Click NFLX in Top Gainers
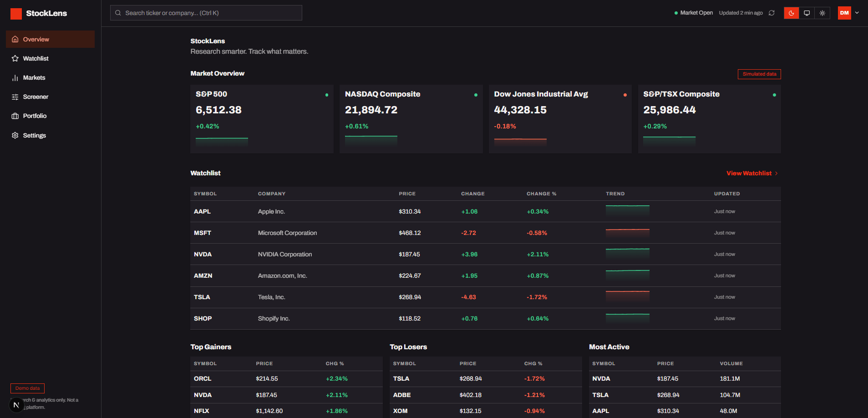This screenshot has height=418, width=868. tap(202, 411)
